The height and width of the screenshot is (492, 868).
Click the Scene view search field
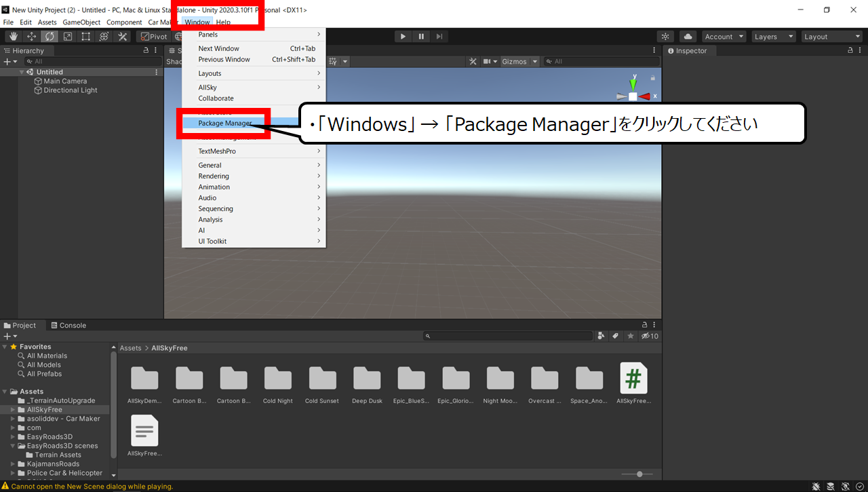(x=601, y=62)
